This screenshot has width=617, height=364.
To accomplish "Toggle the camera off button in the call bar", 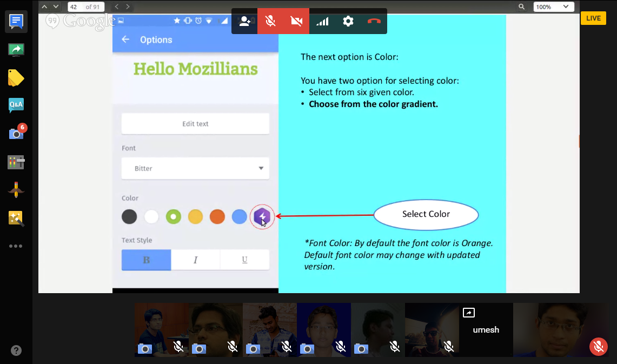I will coord(296,21).
